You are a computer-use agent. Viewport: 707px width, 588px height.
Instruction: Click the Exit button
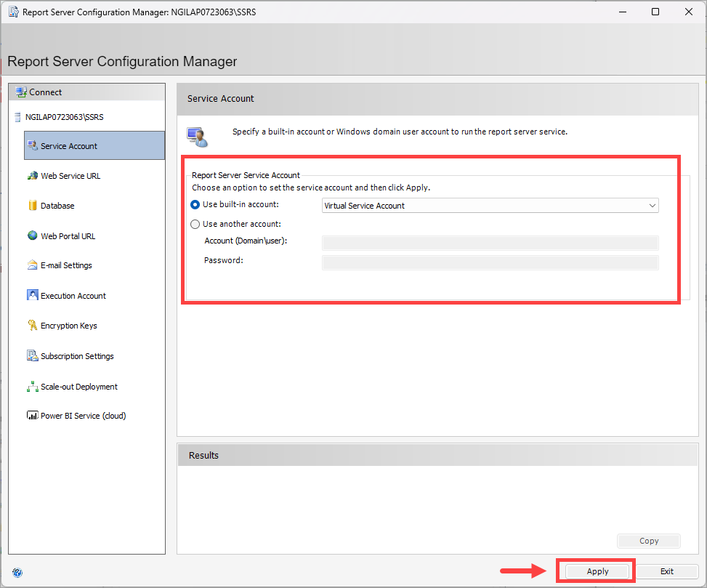[667, 571]
